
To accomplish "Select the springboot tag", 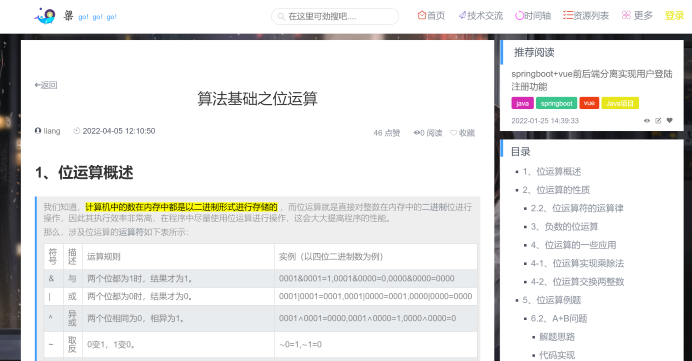I will (x=556, y=103).
